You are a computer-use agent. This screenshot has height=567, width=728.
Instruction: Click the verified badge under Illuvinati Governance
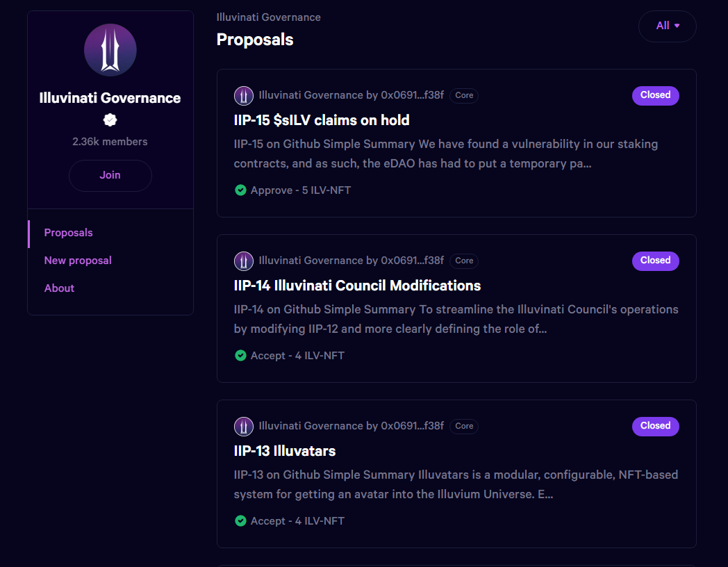point(110,120)
